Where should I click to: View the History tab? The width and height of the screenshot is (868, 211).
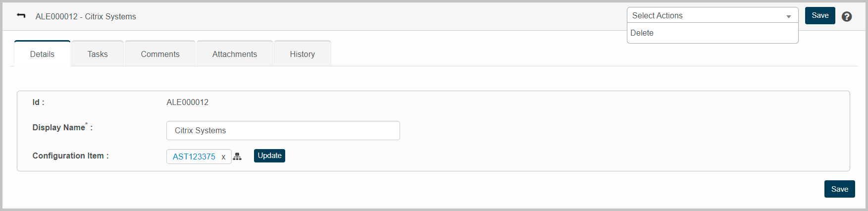[x=303, y=54]
